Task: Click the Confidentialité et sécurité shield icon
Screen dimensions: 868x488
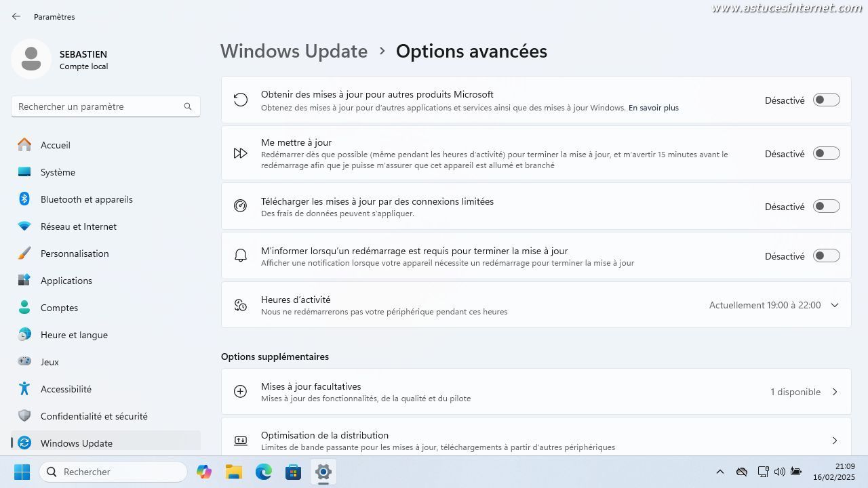Action: pyautogui.click(x=24, y=416)
